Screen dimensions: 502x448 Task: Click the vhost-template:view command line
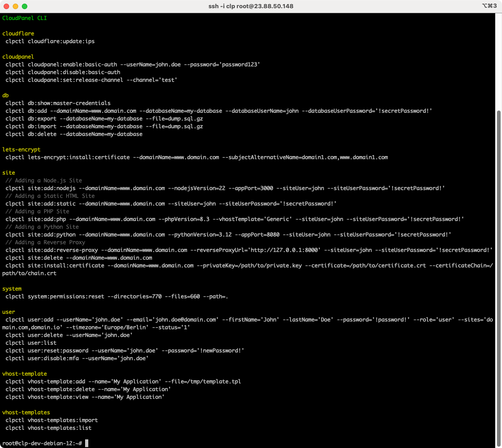pyautogui.click(x=86, y=397)
